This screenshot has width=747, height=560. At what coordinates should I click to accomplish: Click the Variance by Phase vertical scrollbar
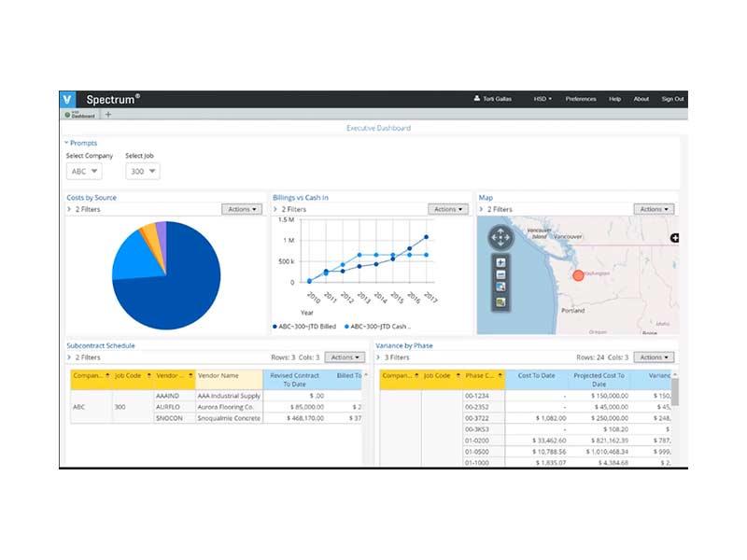coord(674,392)
